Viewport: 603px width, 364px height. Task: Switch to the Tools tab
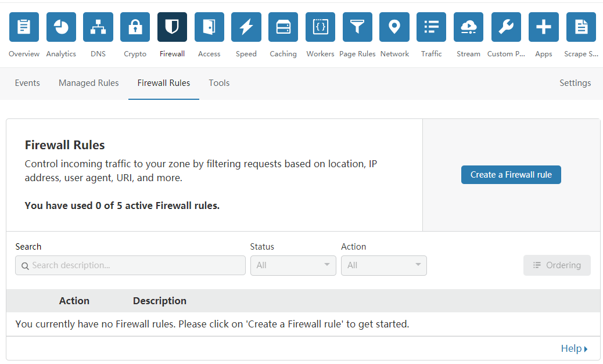[219, 83]
